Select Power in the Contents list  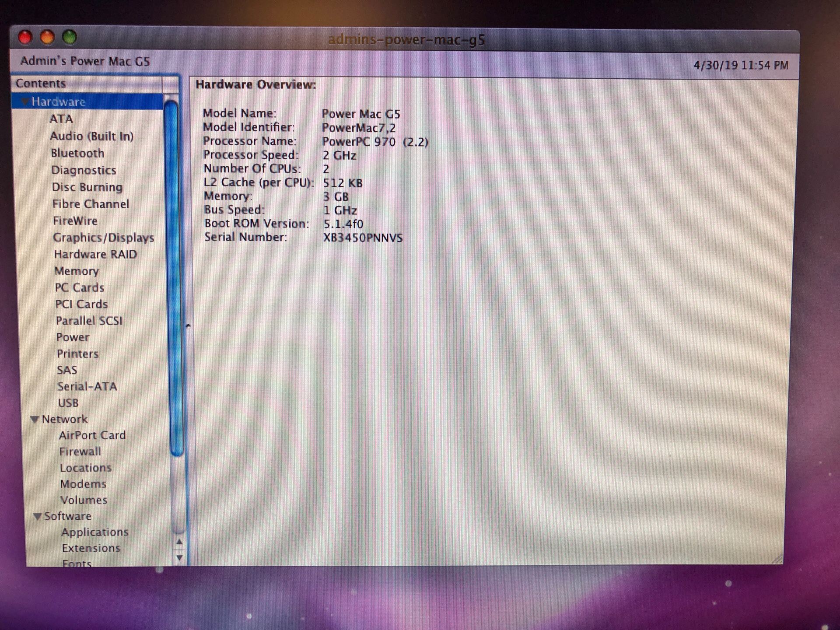click(73, 337)
